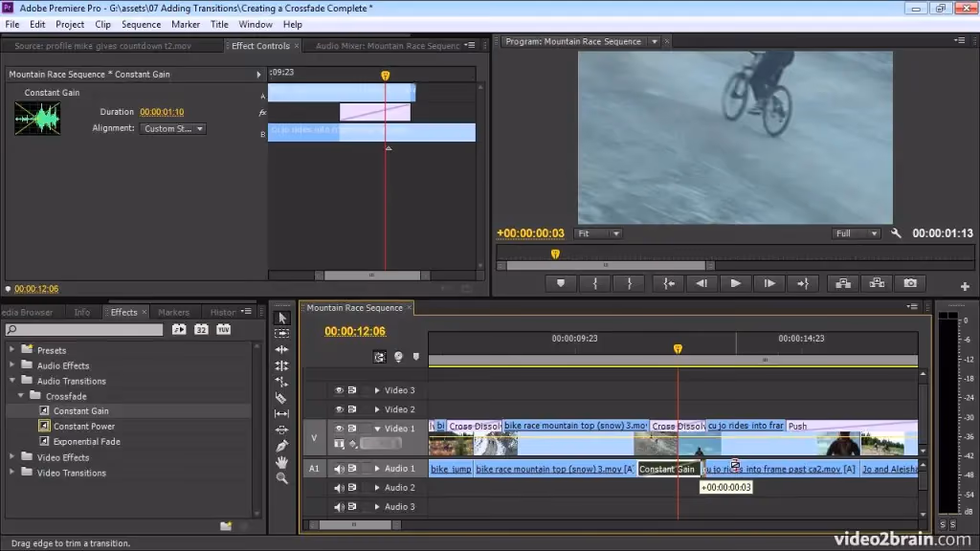Open the Fit zoom level dropdown
This screenshot has height=551, width=980.
[598, 232]
